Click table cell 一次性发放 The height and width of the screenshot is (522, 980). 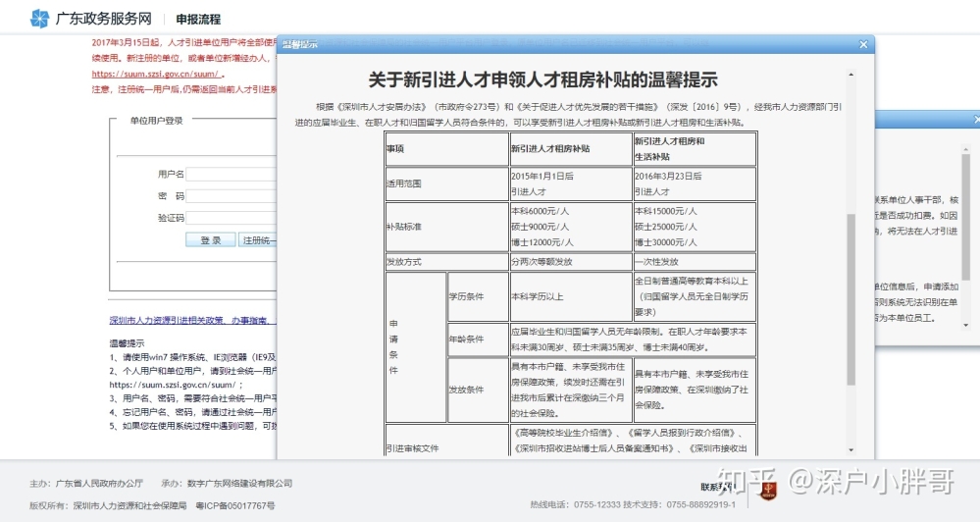coord(695,262)
